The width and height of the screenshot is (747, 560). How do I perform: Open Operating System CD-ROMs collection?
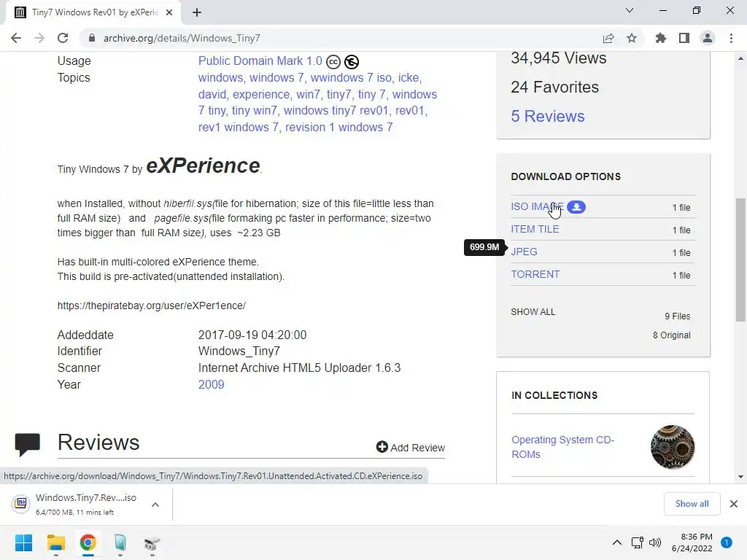click(562, 447)
